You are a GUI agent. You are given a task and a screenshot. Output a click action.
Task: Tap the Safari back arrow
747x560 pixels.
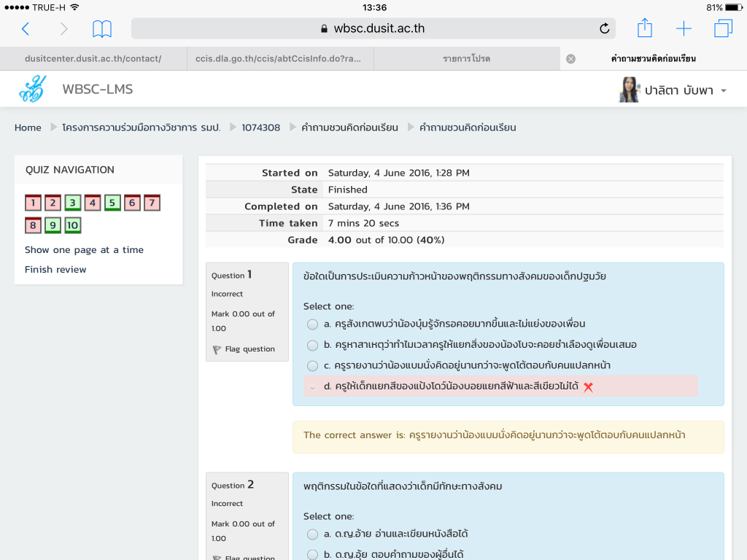pos(26,29)
